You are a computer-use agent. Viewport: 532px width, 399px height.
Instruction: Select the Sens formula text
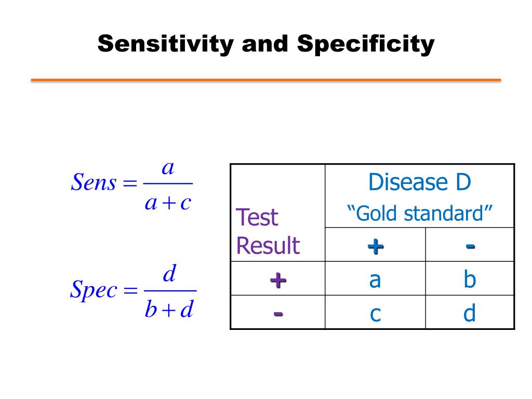tap(131, 186)
